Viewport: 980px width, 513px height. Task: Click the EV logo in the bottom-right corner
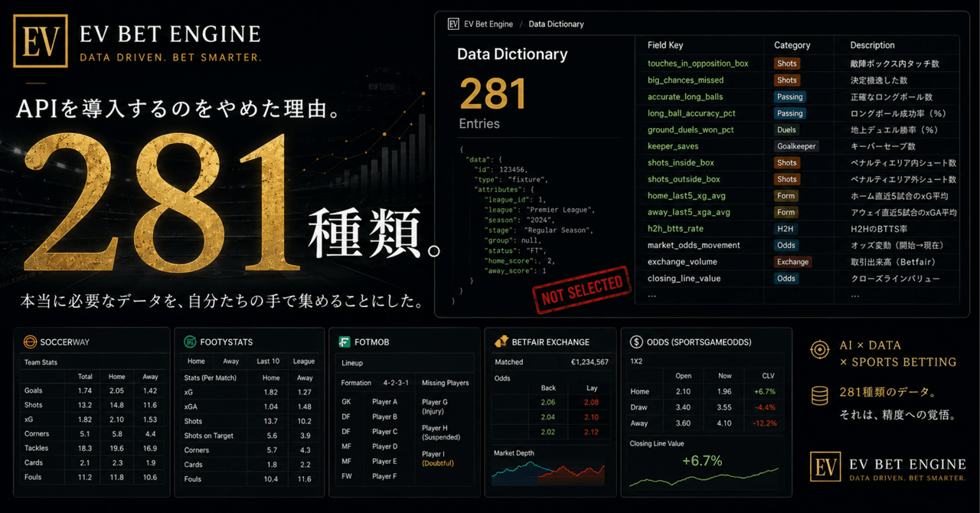pos(825,466)
